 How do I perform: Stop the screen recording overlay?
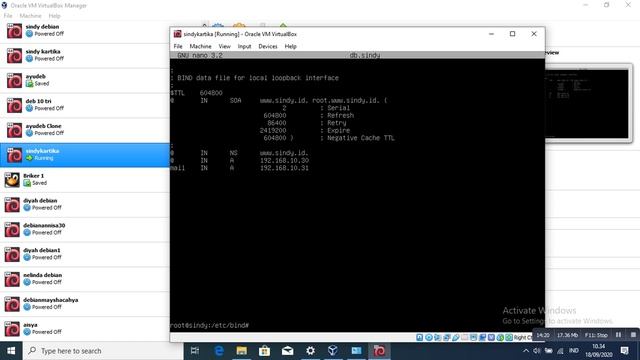coord(633,335)
